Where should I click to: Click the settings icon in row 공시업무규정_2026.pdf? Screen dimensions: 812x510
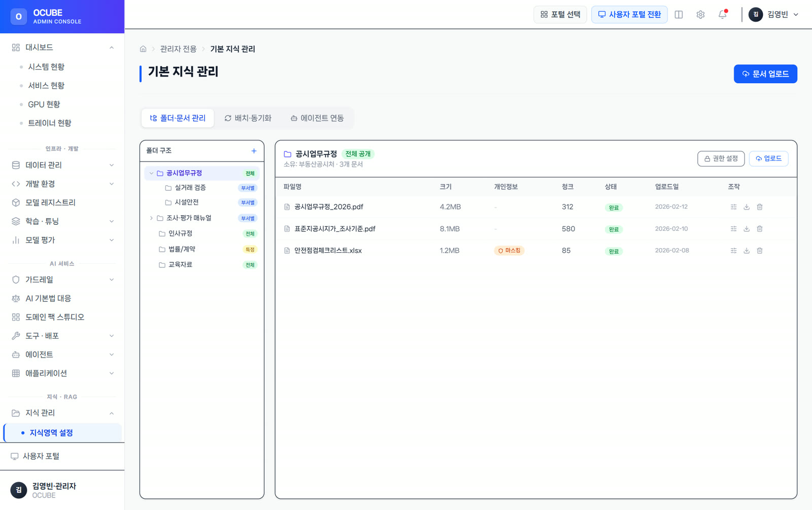733,207
